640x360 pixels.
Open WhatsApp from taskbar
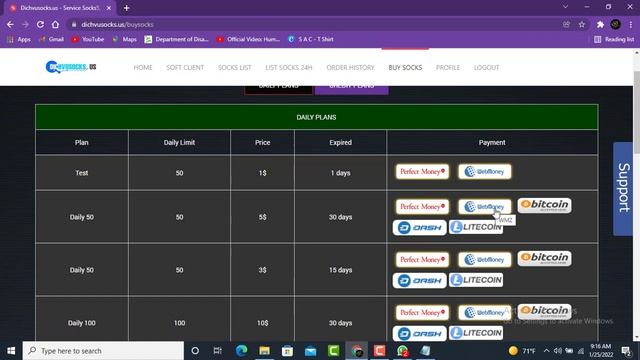pyautogui.click(x=402, y=351)
